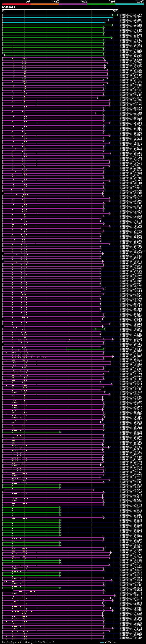
Task: Select the UniRef100_A9TPZ7 label
Action: 131,93
